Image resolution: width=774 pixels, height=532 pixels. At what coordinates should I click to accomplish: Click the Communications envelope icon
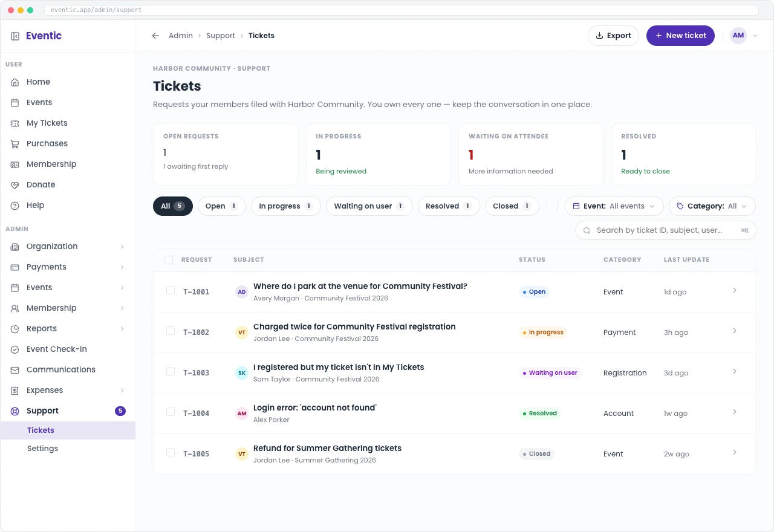(x=15, y=370)
